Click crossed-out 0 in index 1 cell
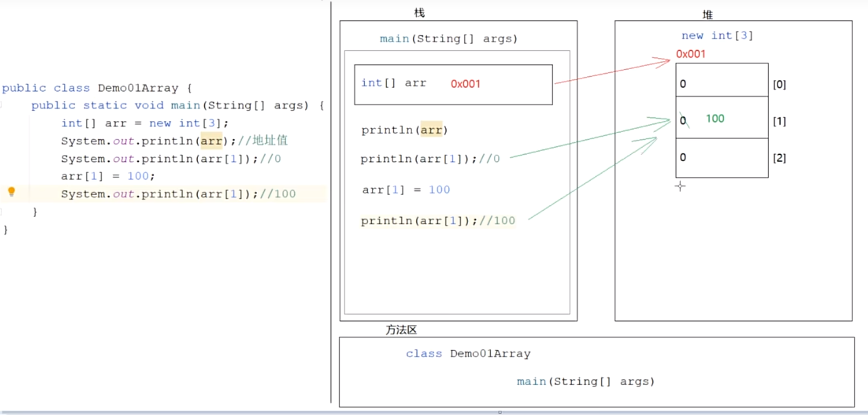The image size is (868, 415). pos(683,120)
